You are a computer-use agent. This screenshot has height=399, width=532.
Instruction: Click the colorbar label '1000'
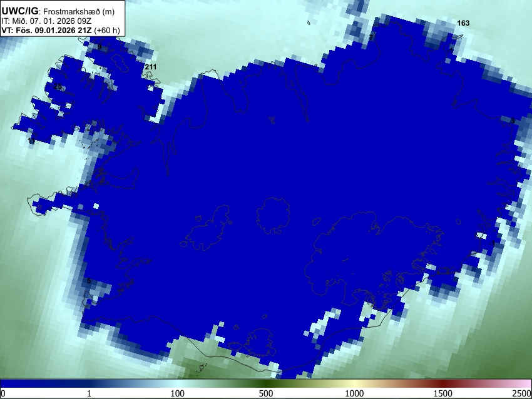354,393
